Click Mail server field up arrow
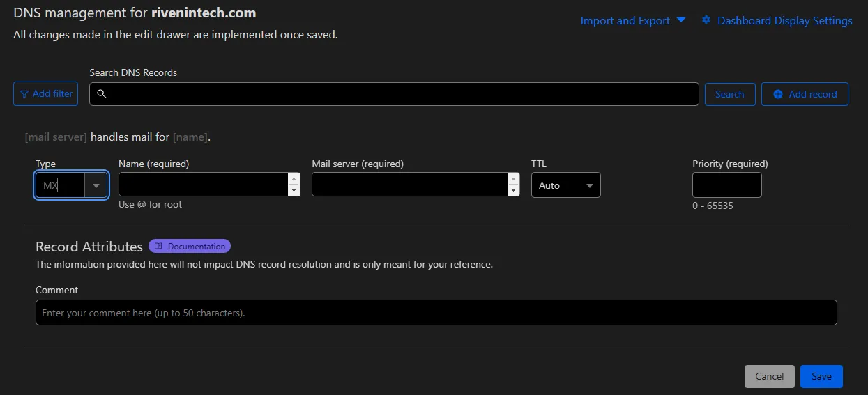Viewport: 868px width, 395px height. coord(515,178)
